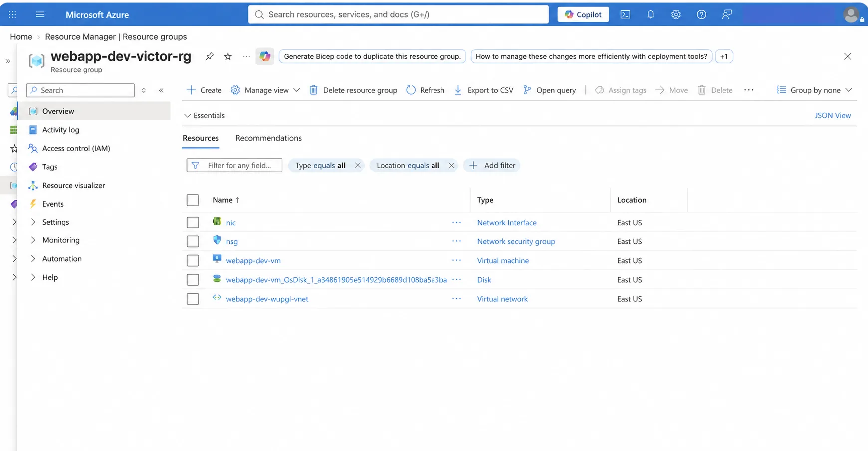The width and height of the screenshot is (868, 451).
Task: Check the webapp-dev-wupgl-vnet row checkbox
Action: (x=193, y=299)
